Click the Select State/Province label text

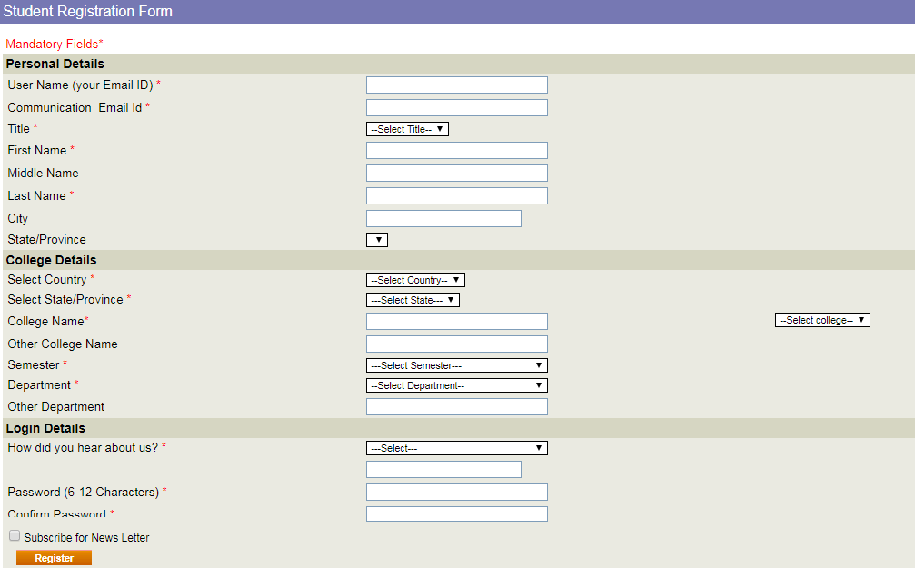(65, 300)
